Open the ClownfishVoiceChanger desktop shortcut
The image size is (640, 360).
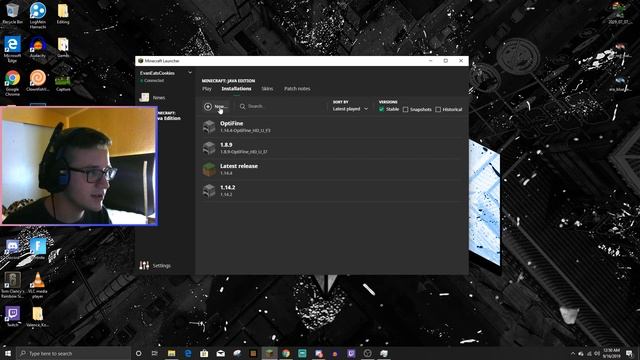point(38,80)
